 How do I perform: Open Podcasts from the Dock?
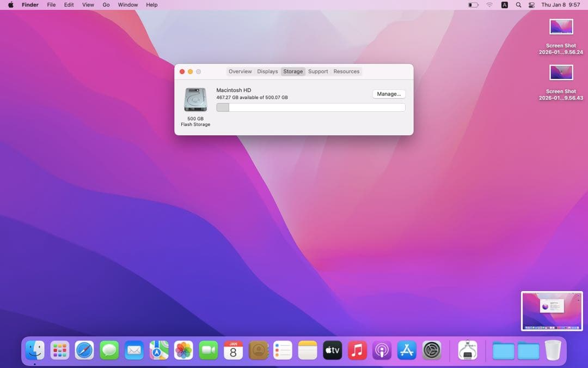[x=382, y=351]
